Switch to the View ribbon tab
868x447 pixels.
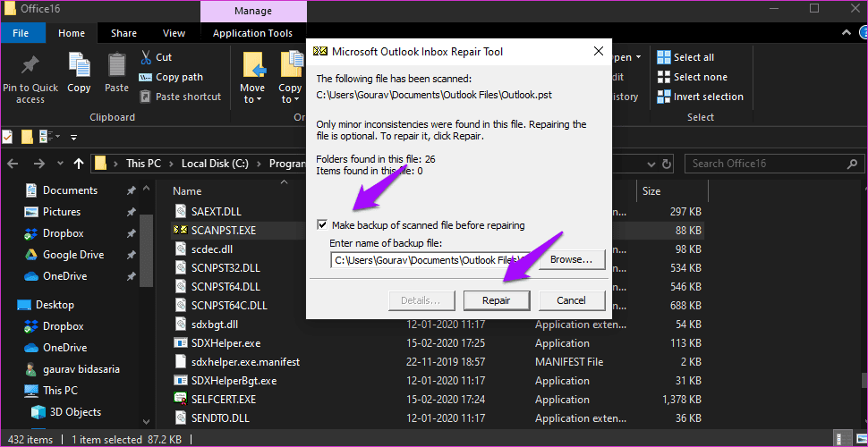click(x=174, y=33)
